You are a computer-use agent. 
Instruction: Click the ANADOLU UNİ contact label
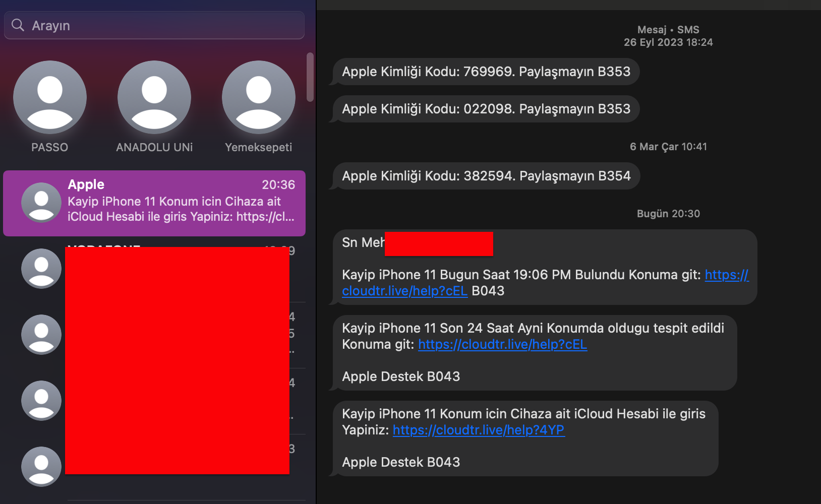coord(154,147)
